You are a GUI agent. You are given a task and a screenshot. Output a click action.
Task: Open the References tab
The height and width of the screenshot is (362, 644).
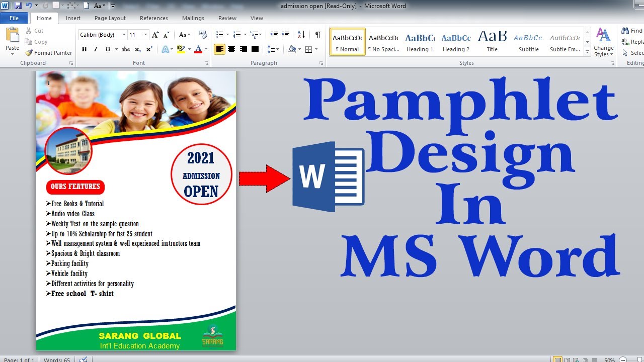point(154,18)
